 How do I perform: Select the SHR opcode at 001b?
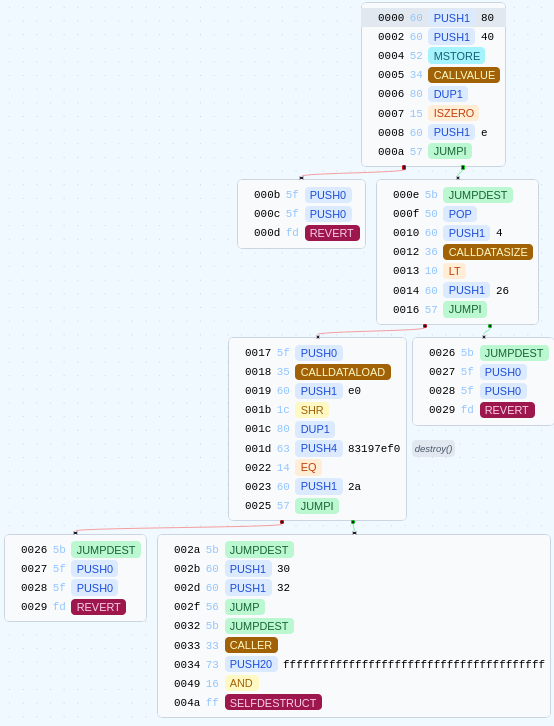coord(312,410)
